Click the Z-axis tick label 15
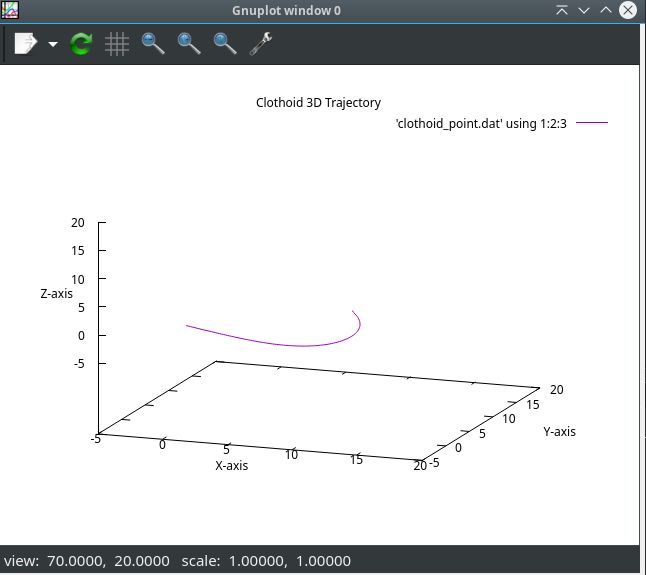The height and width of the screenshot is (575, 646). [x=78, y=250]
